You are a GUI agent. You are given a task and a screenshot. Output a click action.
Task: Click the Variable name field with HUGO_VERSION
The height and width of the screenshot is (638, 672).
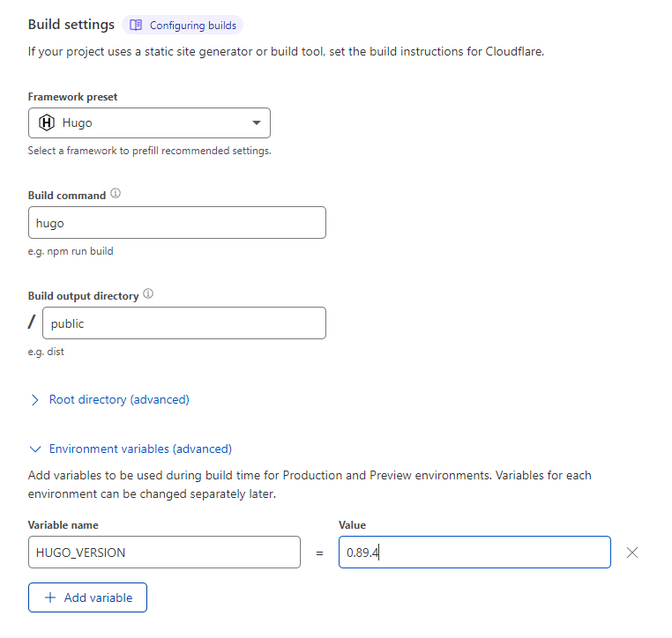pyautogui.click(x=164, y=553)
